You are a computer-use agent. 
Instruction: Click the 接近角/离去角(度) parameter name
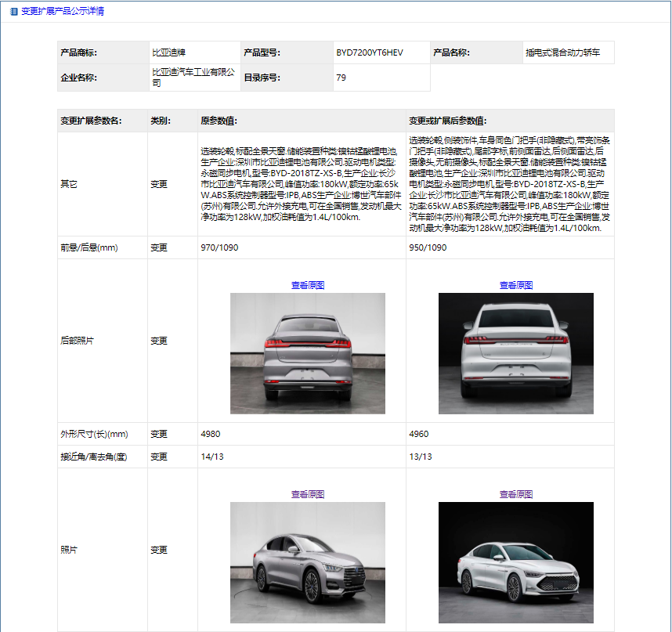[x=94, y=457]
